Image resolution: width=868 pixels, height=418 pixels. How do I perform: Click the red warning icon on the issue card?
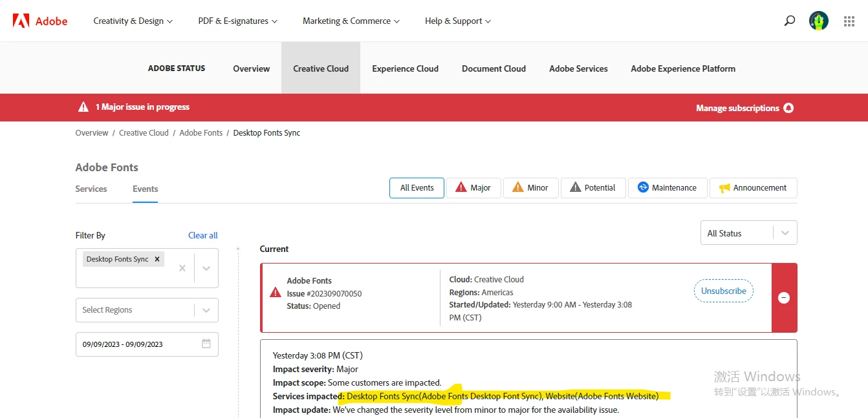pyautogui.click(x=276, y=293)
